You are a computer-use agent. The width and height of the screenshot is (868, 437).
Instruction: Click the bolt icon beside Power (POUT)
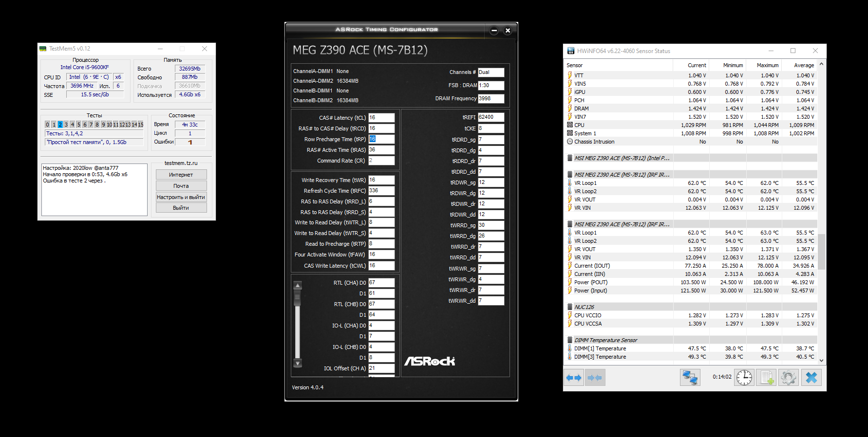(x=570, y=282)
